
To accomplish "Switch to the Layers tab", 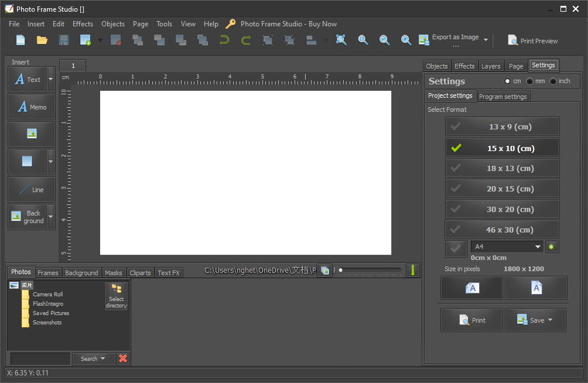I will tap(490, 66).
